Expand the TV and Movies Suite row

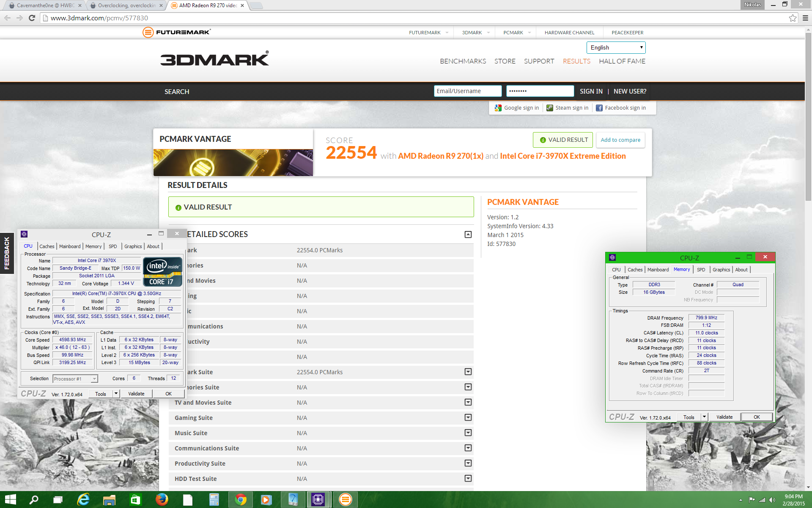(468, 402)
